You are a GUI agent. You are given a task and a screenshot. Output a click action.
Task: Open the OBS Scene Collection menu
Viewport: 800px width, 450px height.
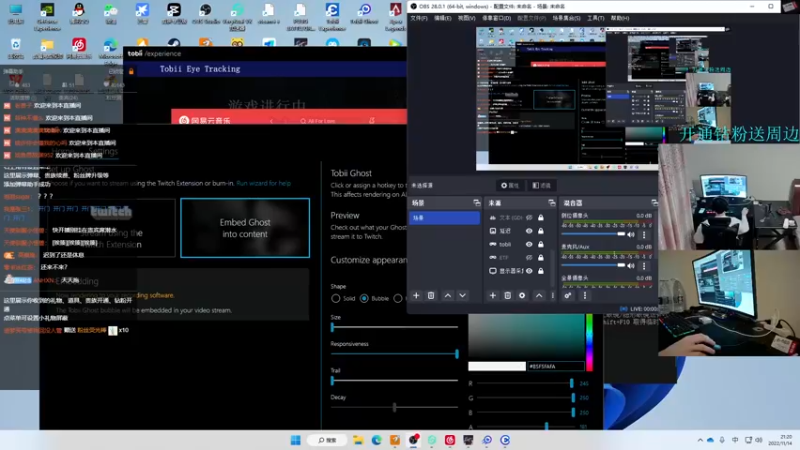(x=566, y=18)
